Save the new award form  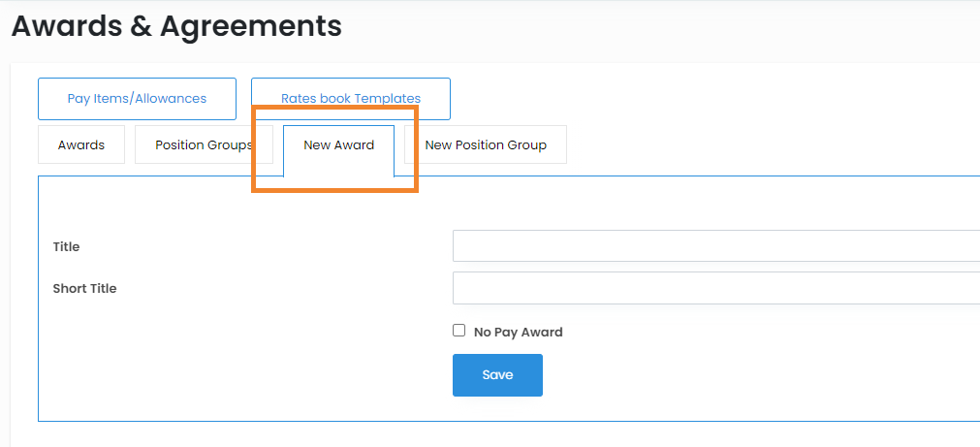(x=497, y=375)
